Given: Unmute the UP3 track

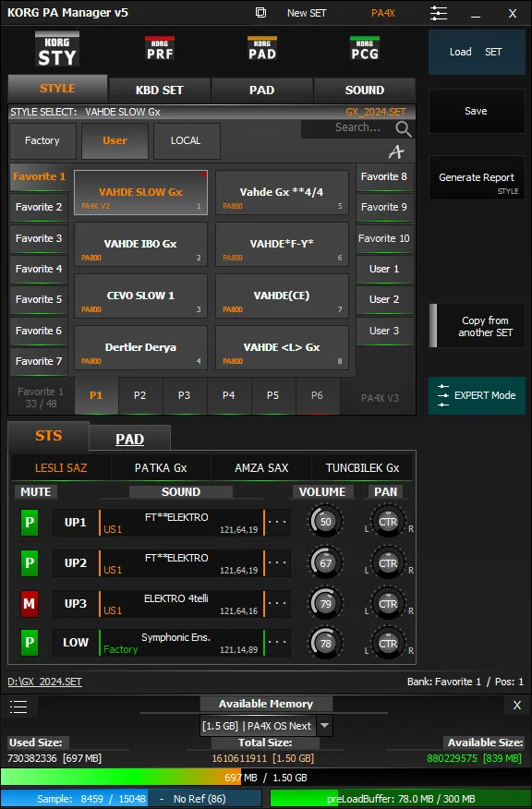Looking at the screenshot, I should click(30, 603).
